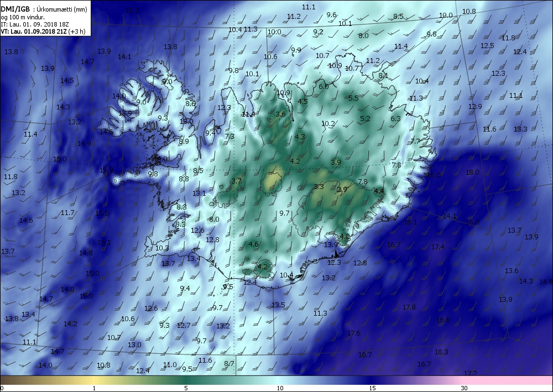Click the map value 6.3

(x=396, y=119)
